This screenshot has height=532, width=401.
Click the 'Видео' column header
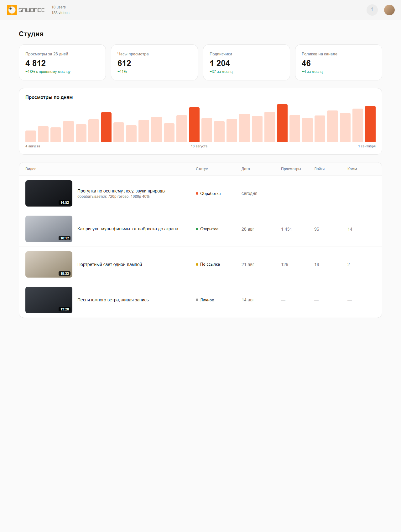(x=31, y=169)
